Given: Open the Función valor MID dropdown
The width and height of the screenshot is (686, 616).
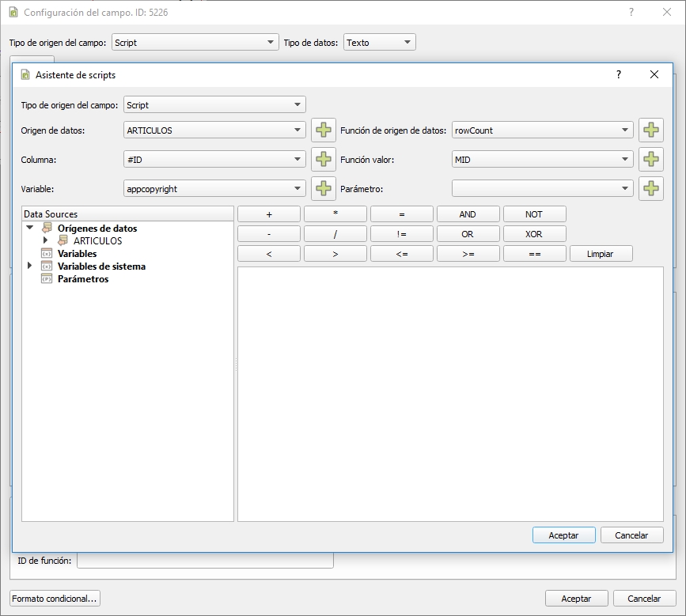Looking at the screenshot, I should click(542, 160).
